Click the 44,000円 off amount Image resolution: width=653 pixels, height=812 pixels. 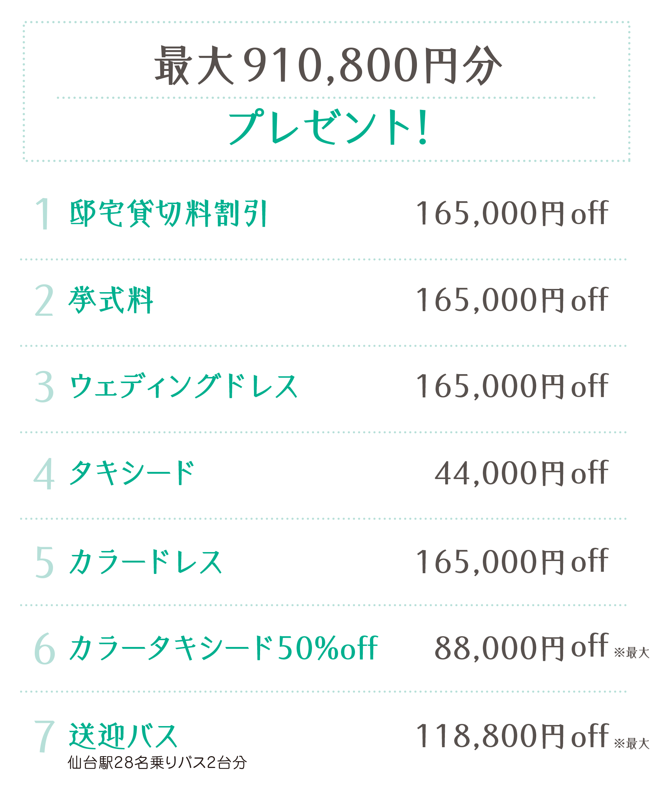click(x=522, y=473)
